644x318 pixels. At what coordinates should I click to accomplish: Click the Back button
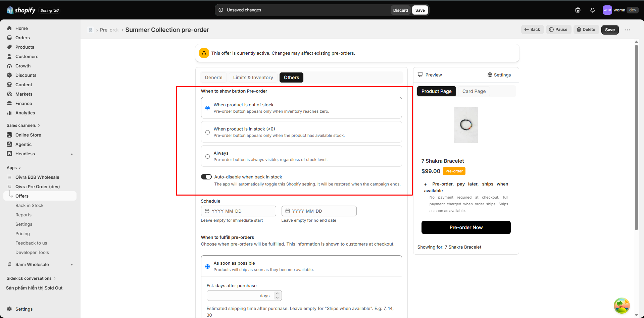click(533, 30)
